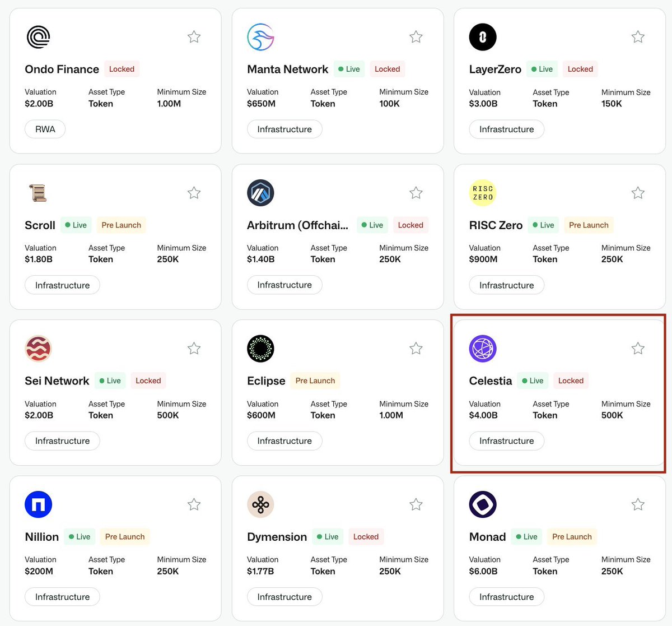Click the 1.00M minimum size on Eclipse

click(x=391, y=415)
